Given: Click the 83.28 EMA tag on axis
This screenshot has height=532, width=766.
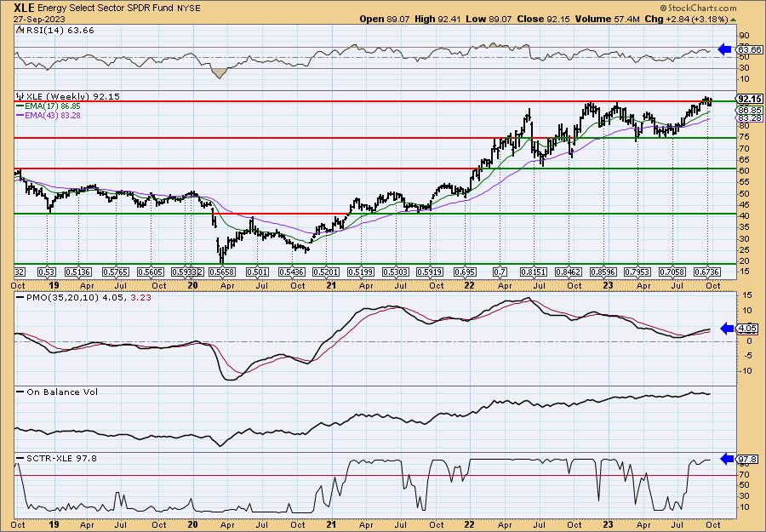Looking at the screenshot, I should coord(748,118).
